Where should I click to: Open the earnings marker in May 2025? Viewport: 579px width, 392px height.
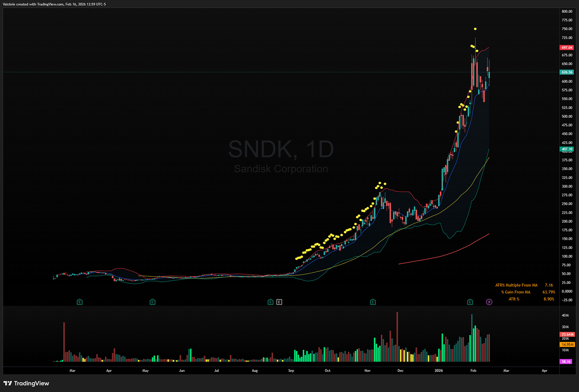pyautogui.click(x=152, y=302)
